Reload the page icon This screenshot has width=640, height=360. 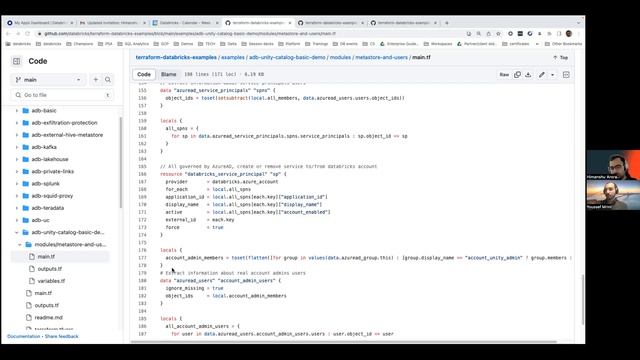tap(27, 33)
